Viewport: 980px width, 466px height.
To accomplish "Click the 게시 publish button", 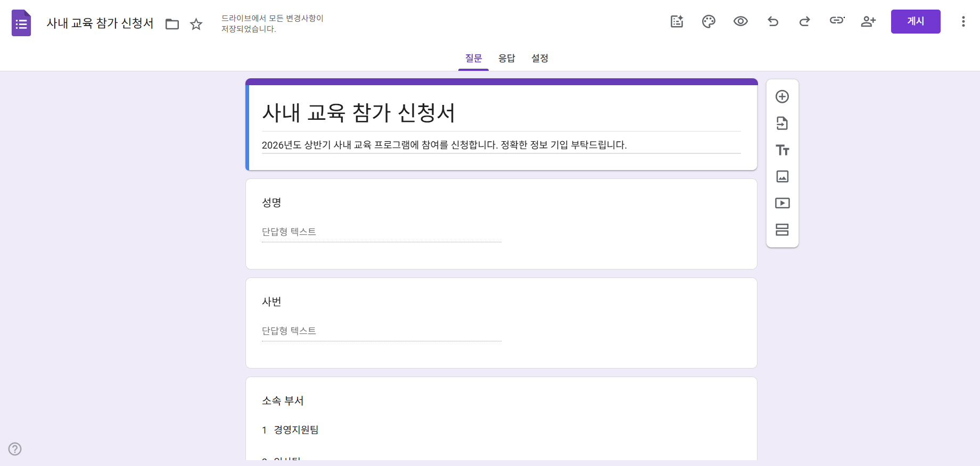I will [915, 21].
